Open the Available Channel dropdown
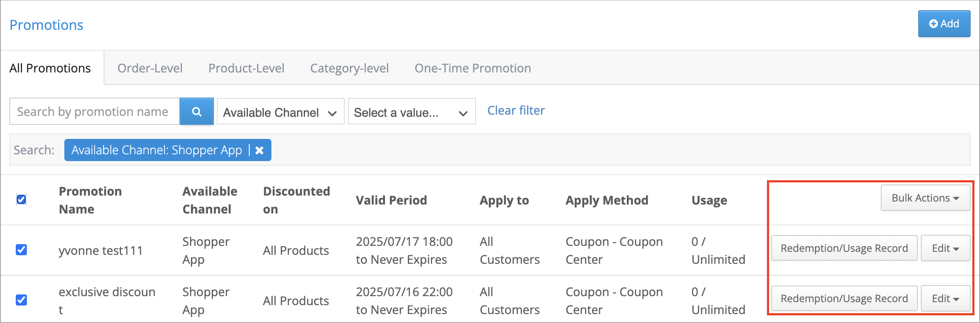This screenshot has width=980, height=323. pyautogui.click(x=280, y=112)
